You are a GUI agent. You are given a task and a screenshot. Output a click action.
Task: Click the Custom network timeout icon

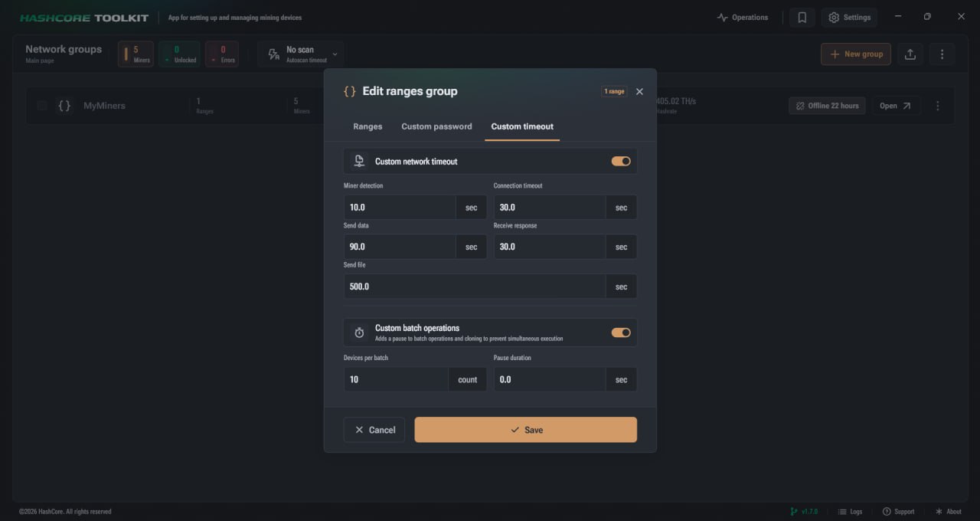359,162
